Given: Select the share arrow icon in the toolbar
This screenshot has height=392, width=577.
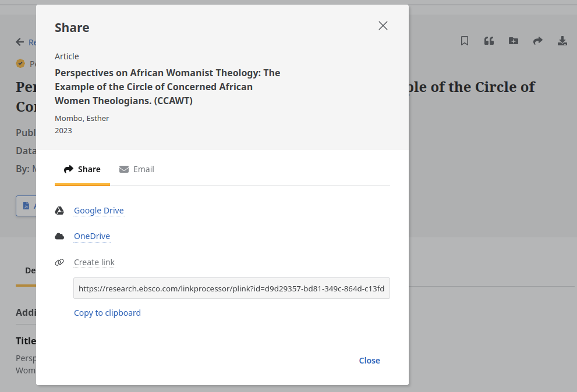Looking at the screenshot, I should pos(537,41).
